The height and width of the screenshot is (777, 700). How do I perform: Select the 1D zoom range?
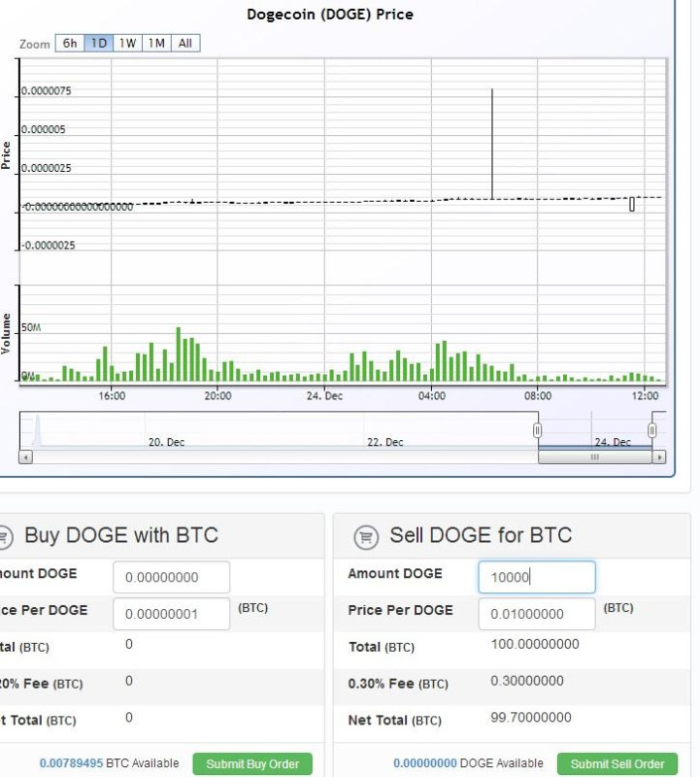99,43
